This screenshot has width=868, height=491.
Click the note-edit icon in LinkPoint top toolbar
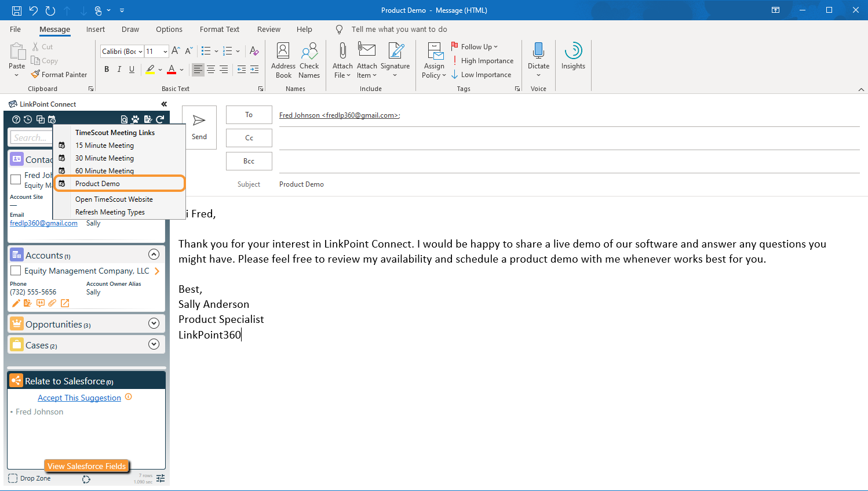tap(148, 119)
